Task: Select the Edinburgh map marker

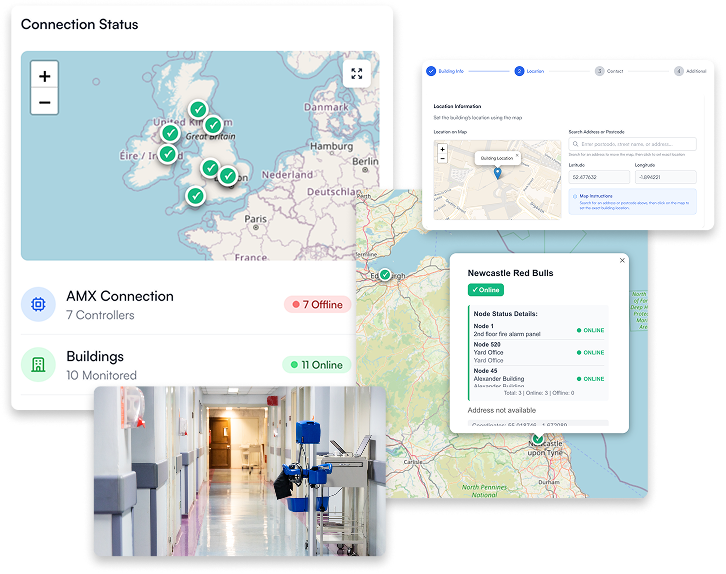Action: pyautogui.click(x=384, y=273)
